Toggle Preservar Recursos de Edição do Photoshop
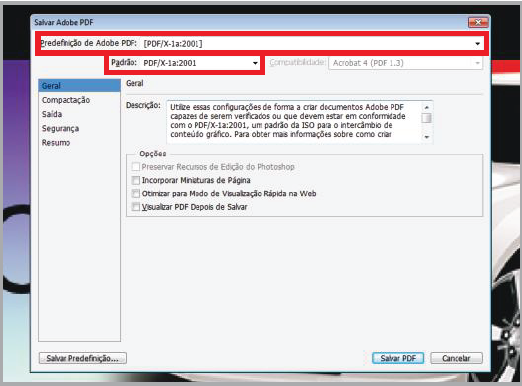Viewport: 522px width, 386px height. 136,167
